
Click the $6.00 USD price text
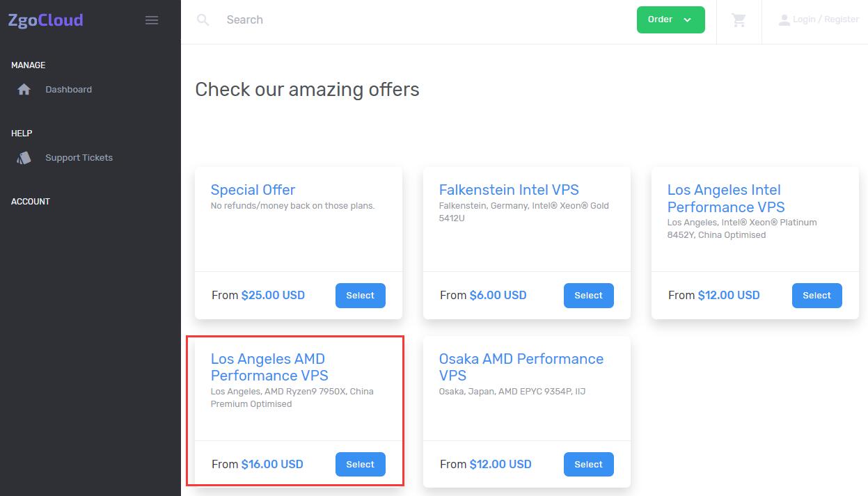click(498, 295)
